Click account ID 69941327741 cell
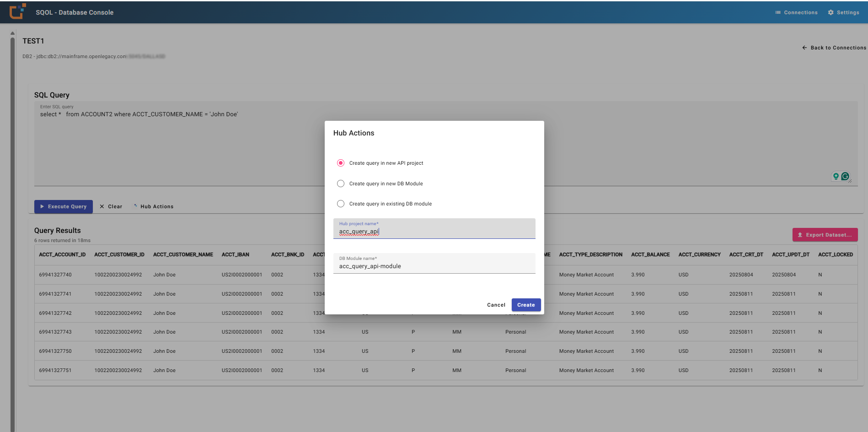This screenshot has height=432, width=868. pos(55,294)
